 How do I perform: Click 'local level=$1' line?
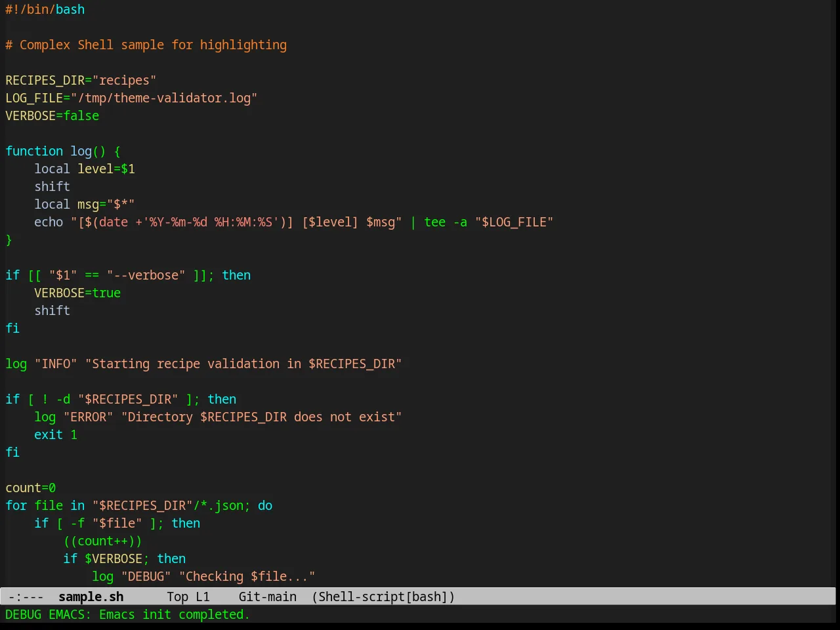(x=85, y=169)
